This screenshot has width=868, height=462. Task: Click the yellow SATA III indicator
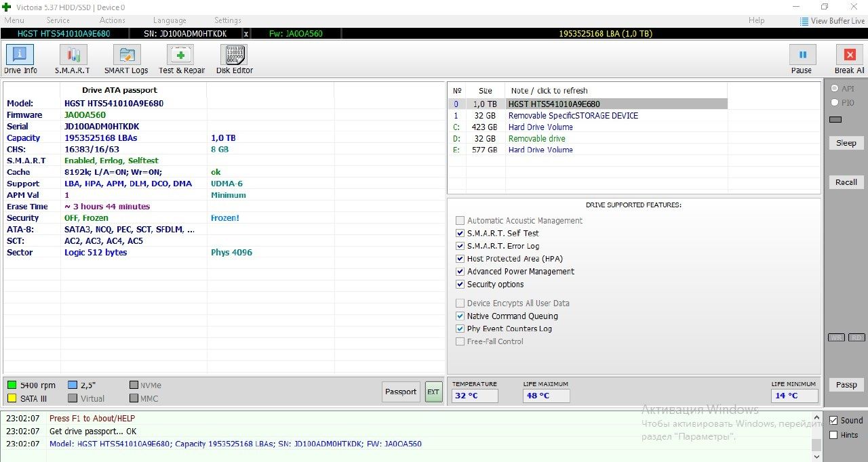pyautogui.click(x=12, y=398)
